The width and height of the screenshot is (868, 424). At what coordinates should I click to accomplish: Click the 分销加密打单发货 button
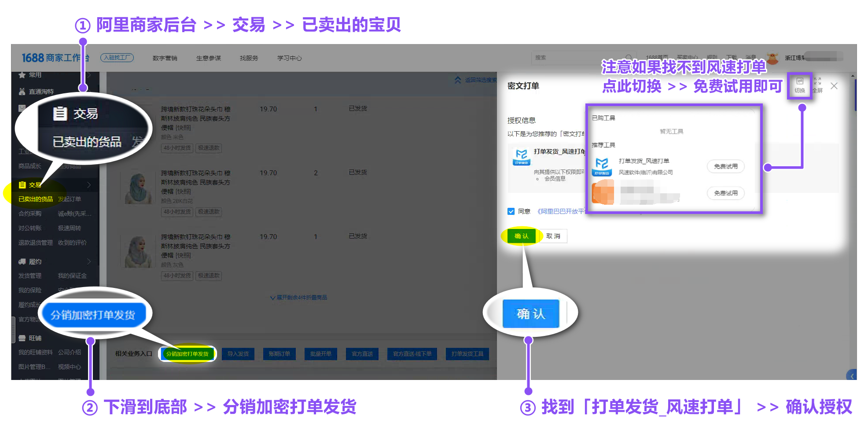point(188,354)
